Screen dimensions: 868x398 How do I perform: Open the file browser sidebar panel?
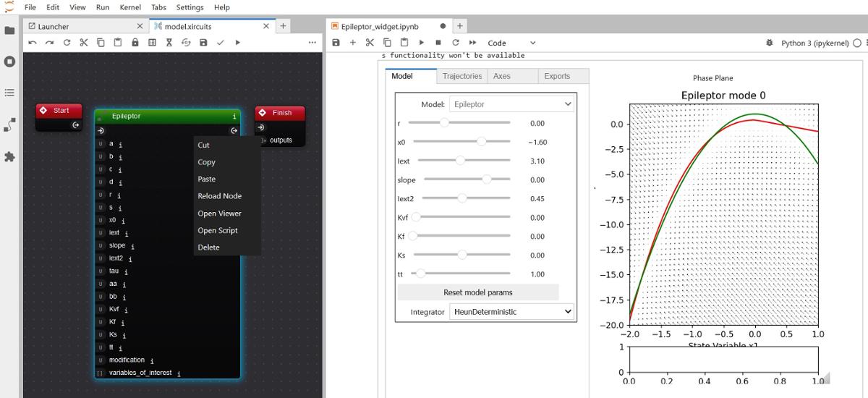9,30
